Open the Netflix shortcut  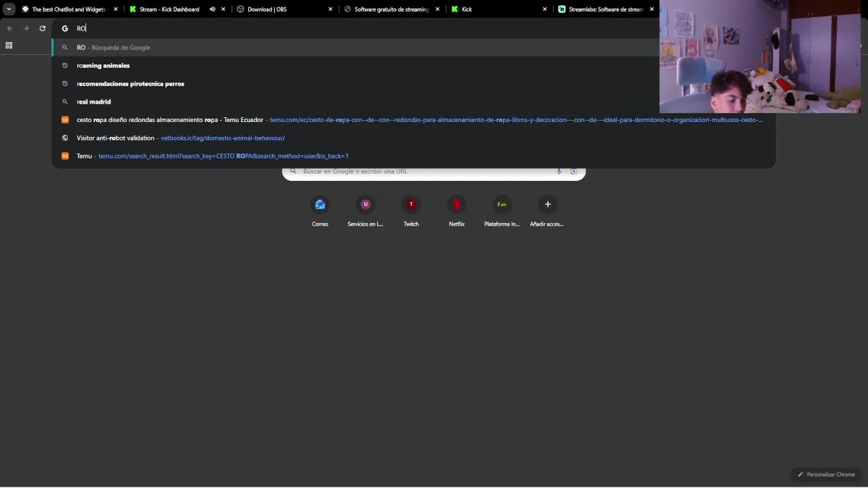[x=457, y=210]
